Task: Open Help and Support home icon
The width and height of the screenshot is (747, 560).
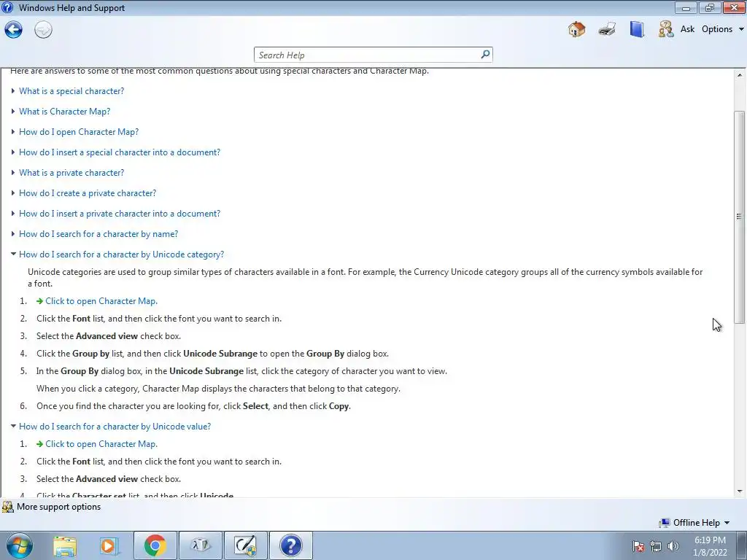Action: tap(576, 29)
